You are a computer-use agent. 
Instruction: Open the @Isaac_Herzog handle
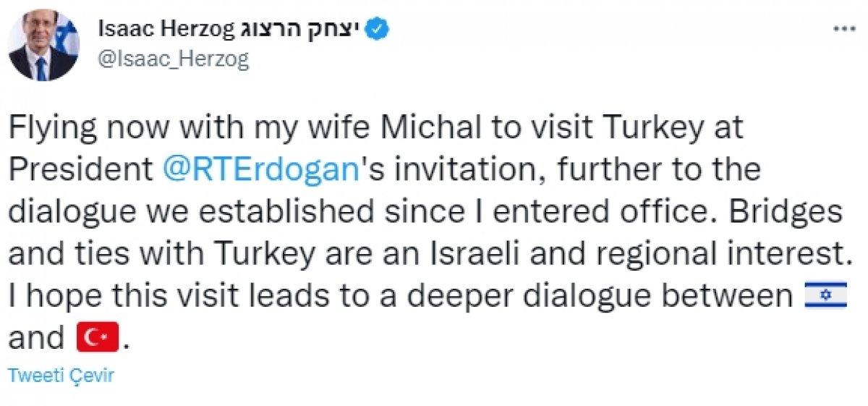point(172,60)
